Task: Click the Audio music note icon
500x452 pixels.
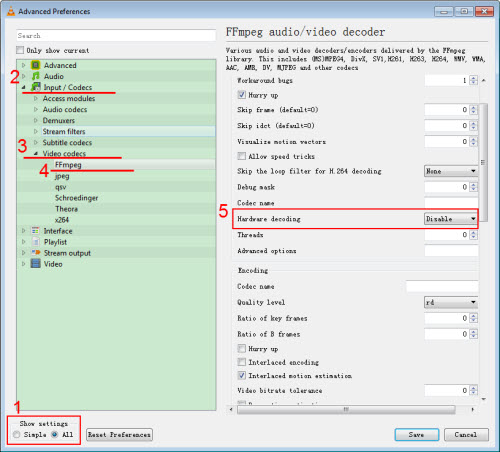Action: tap(36, 76)
